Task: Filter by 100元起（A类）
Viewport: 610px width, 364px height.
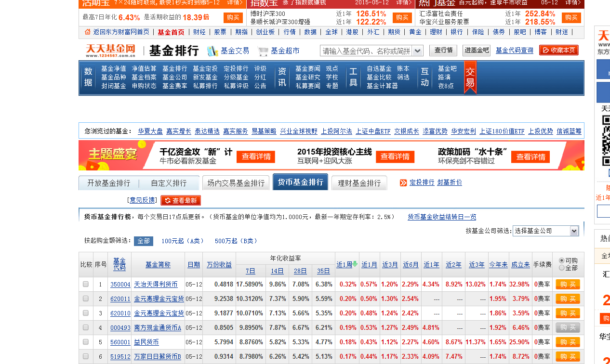Action: coord(183,241)
